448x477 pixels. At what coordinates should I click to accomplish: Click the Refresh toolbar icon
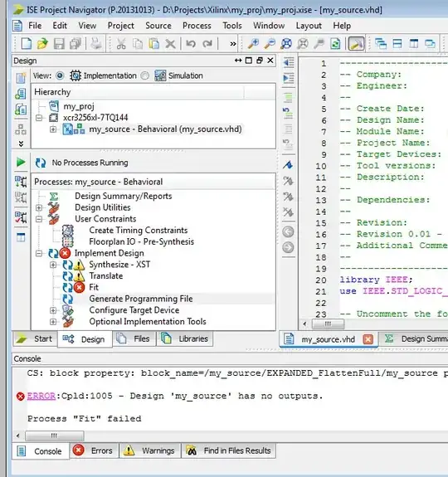point(335,44)
